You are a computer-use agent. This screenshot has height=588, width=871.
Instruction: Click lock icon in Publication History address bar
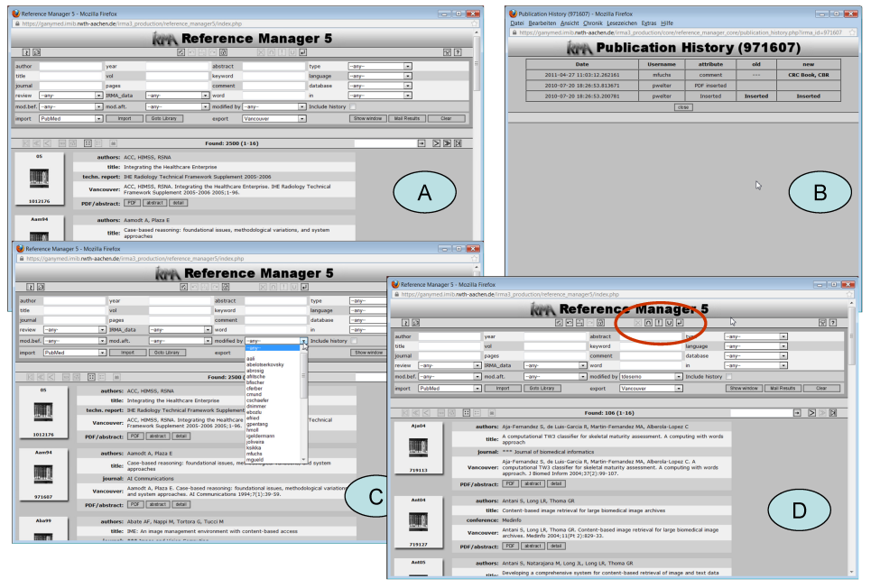tap(514, 32)
